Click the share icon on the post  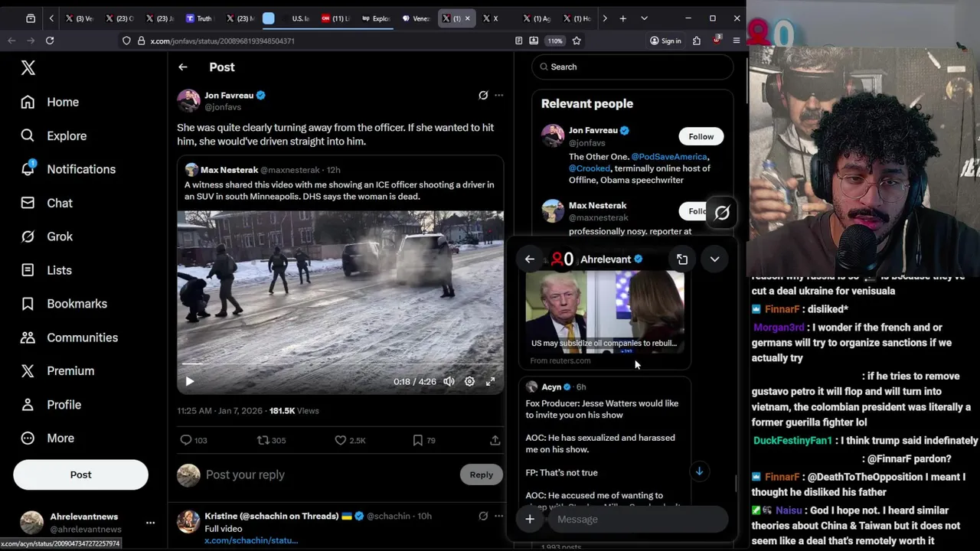(x=495, y=440)
